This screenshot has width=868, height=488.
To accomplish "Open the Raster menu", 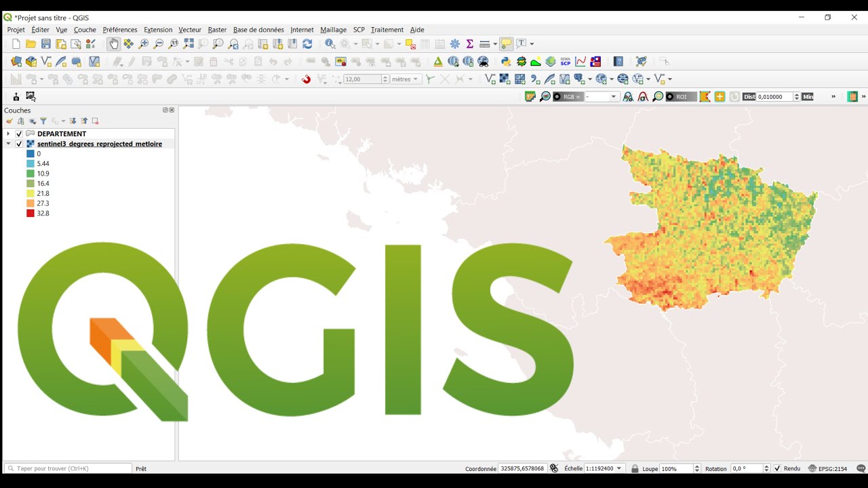I will coord(217,30).
